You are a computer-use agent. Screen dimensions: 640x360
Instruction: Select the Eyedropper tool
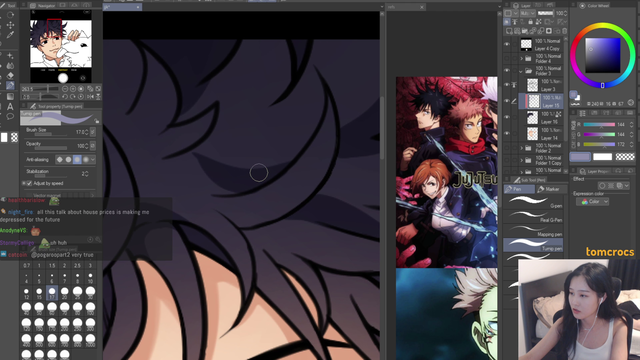[10, 35]
